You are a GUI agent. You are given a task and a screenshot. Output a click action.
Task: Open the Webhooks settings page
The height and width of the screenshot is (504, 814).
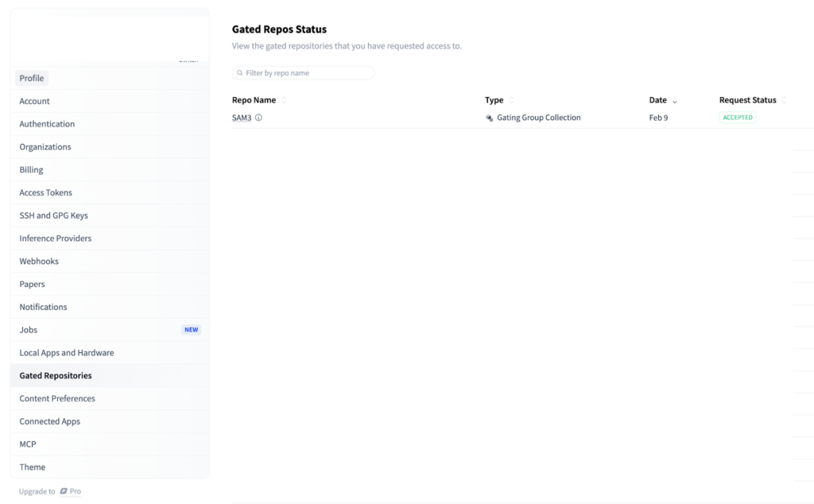tap(39, 262)
